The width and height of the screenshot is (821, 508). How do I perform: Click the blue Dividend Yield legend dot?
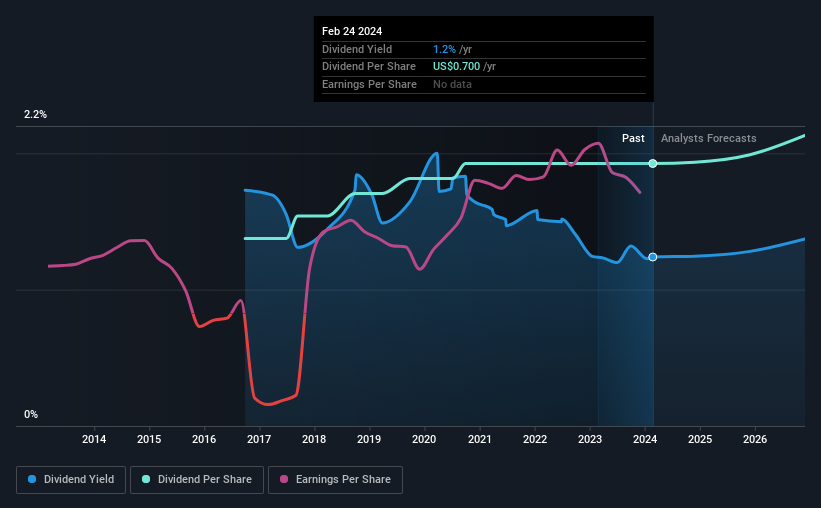point(32,479)
